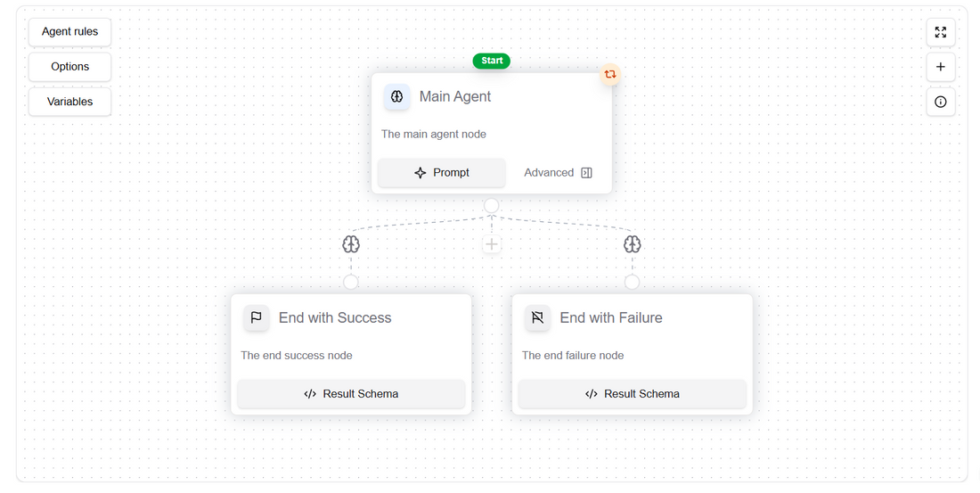Click the plus icon button at top right

point(941,67)
